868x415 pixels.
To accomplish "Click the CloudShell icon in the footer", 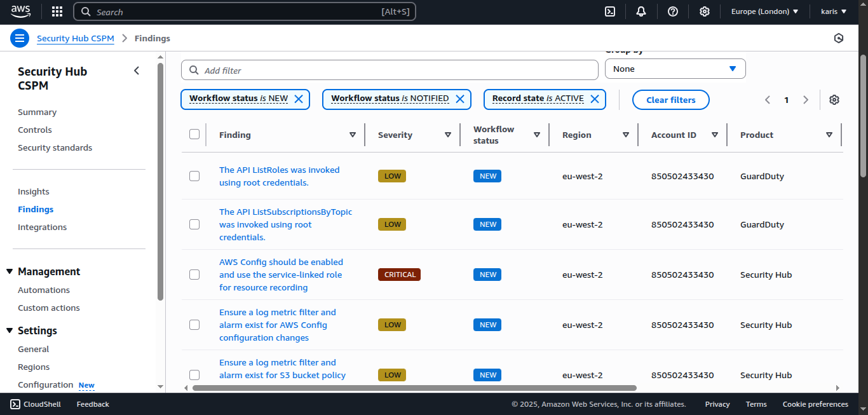I will 15,404.
